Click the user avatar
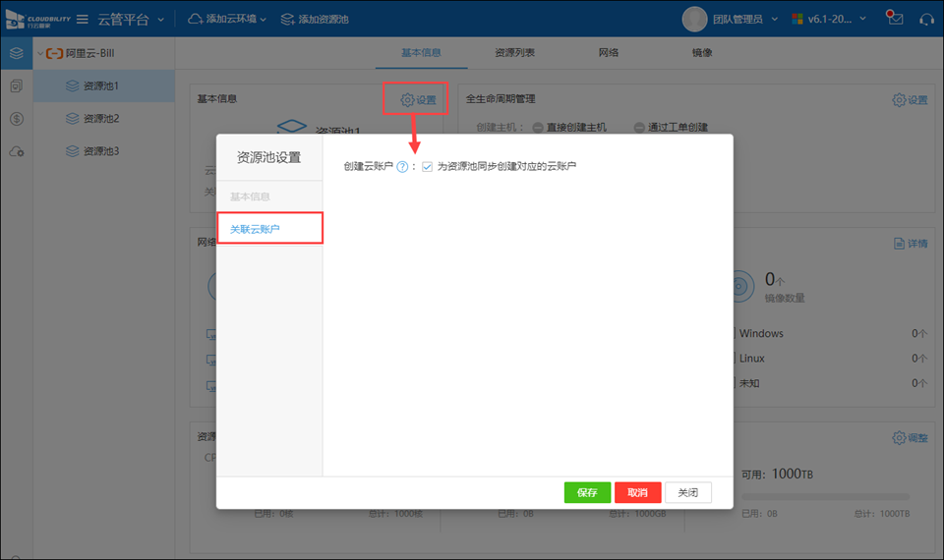The height and width of the screenshot is (560, 944). [x=694, y=20]
